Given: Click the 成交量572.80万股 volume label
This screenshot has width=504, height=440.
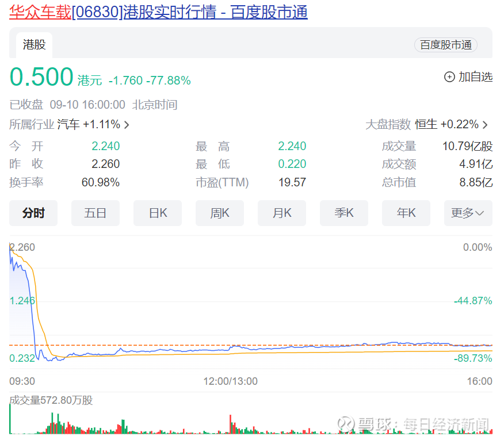Looking at the screenshot, I should click(x=51, y=400).
